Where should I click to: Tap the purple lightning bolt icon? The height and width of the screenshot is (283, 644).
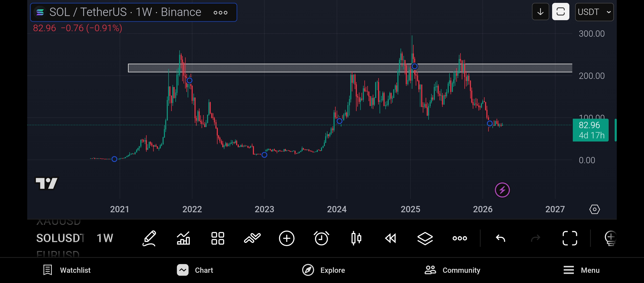pos(502,190)
